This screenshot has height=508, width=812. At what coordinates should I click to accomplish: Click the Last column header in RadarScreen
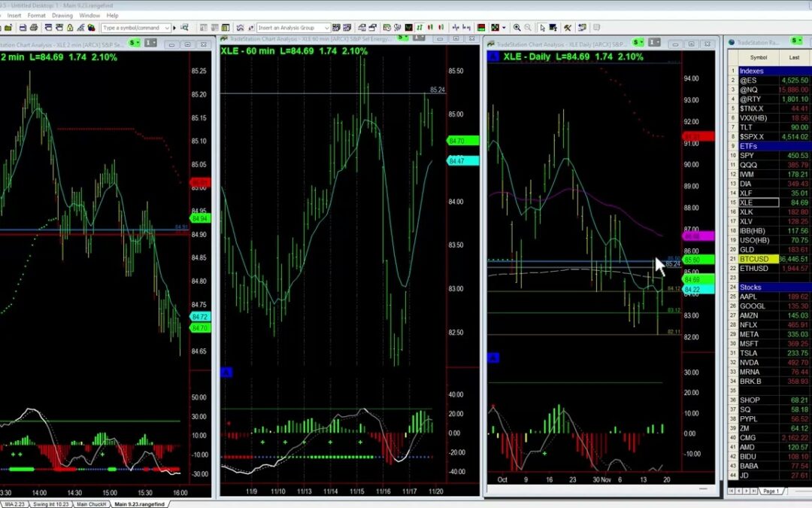[x=794, y=57]
